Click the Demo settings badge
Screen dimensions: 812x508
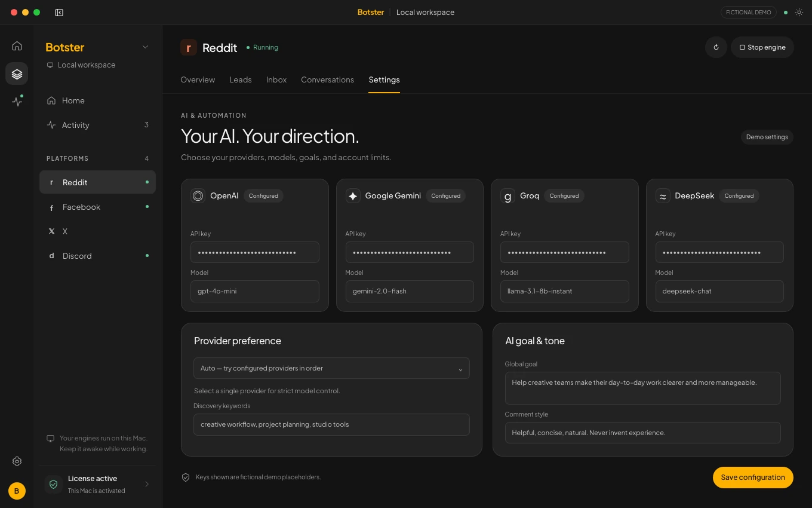767,137
